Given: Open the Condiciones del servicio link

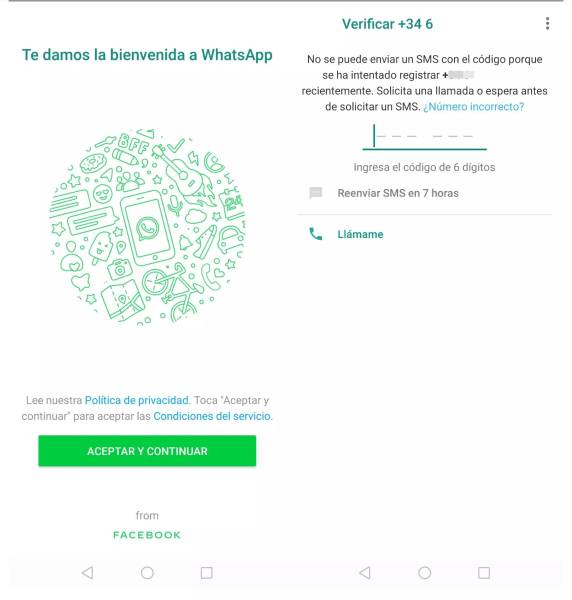Looking at the screenshot, I should [x=212, y=416].
